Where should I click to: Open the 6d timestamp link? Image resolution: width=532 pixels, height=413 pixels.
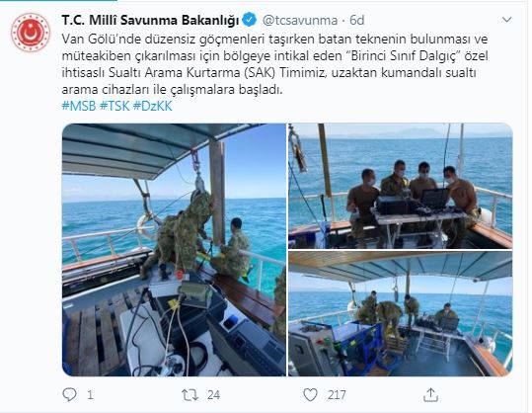pos(357,21)
